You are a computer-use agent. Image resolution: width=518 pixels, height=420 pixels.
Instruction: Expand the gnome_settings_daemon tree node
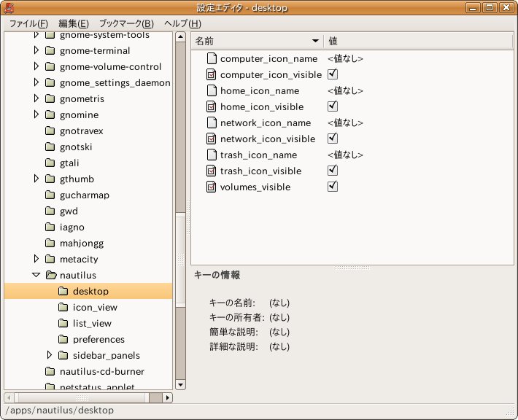click(x=36, y=82)
